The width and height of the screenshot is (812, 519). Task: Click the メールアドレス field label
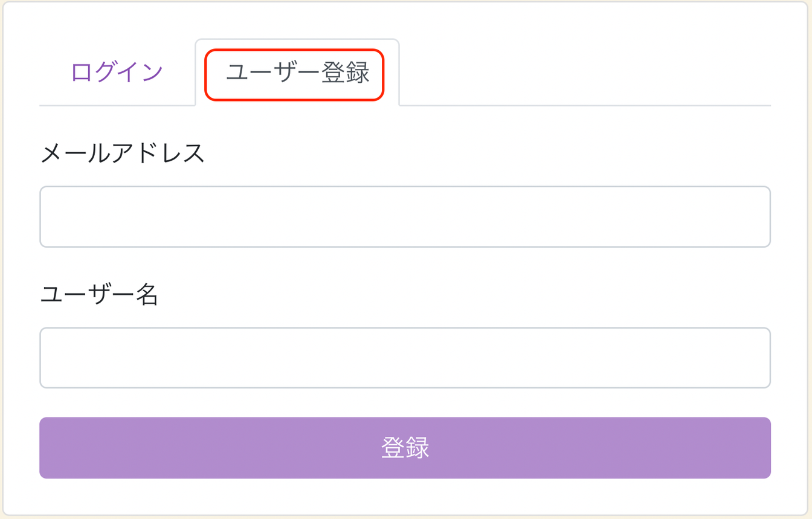[x=123, y=153]
